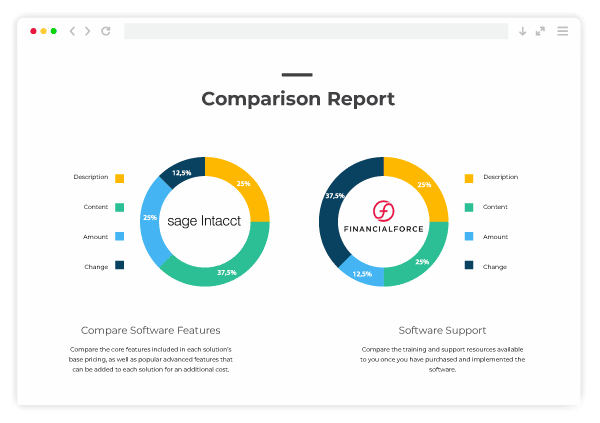
Task: Select FinancialForce Change navy legend swatch
Action: click(x=469, y=265)
